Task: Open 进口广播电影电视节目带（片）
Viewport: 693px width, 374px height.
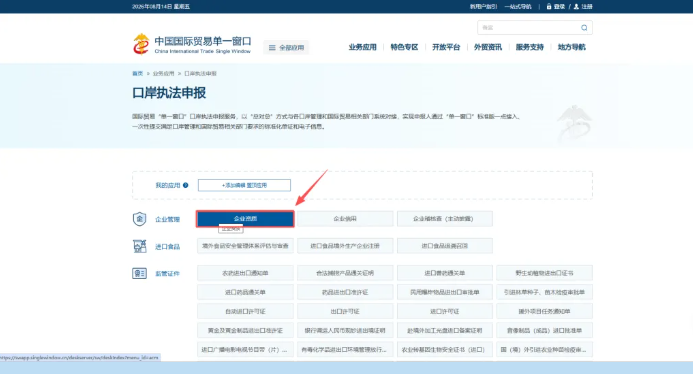Action: [245, 349]
